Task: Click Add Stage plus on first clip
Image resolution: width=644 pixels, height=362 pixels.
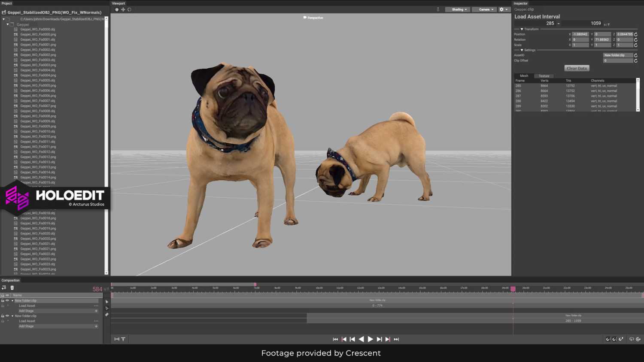Action: (96, 311)
